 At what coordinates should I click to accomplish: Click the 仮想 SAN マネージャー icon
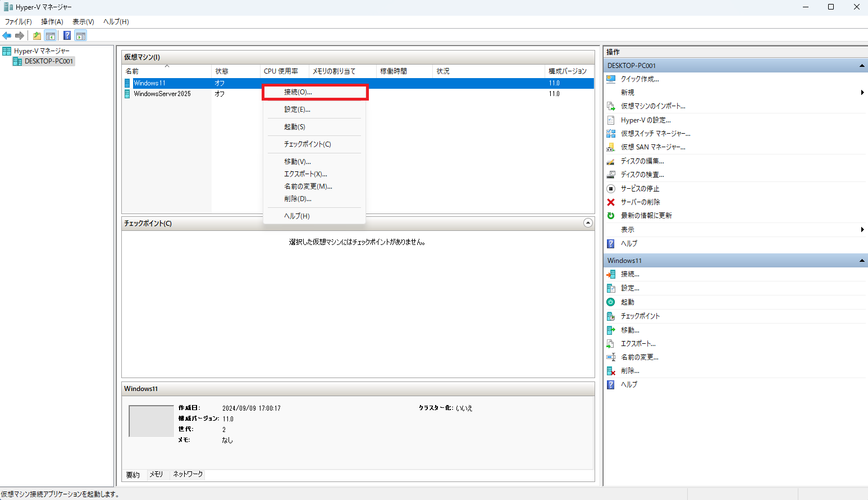click(611, 147)
